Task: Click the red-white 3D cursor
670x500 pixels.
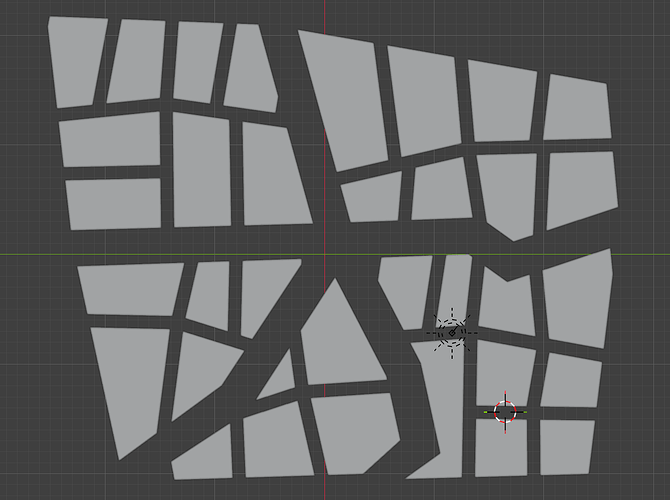Action: pyautogui.click(x=505, y=412)
